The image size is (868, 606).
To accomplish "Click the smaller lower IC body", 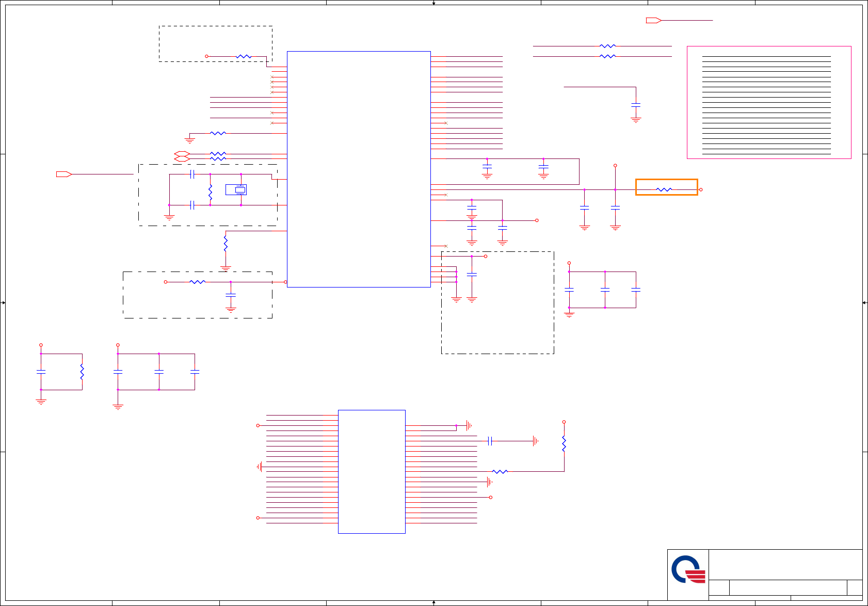I will (372, 471).
